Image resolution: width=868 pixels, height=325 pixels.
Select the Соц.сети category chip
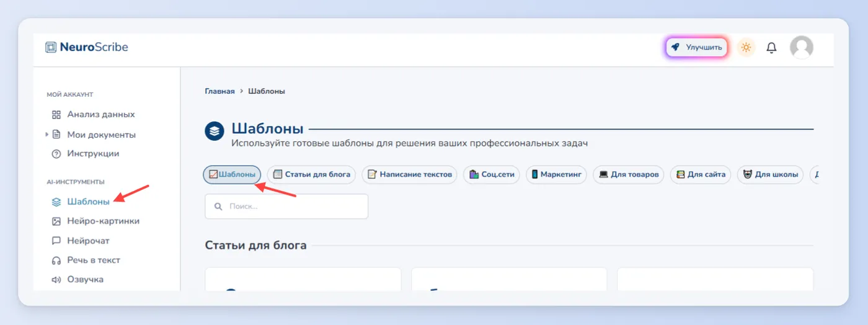click(492, 175)
